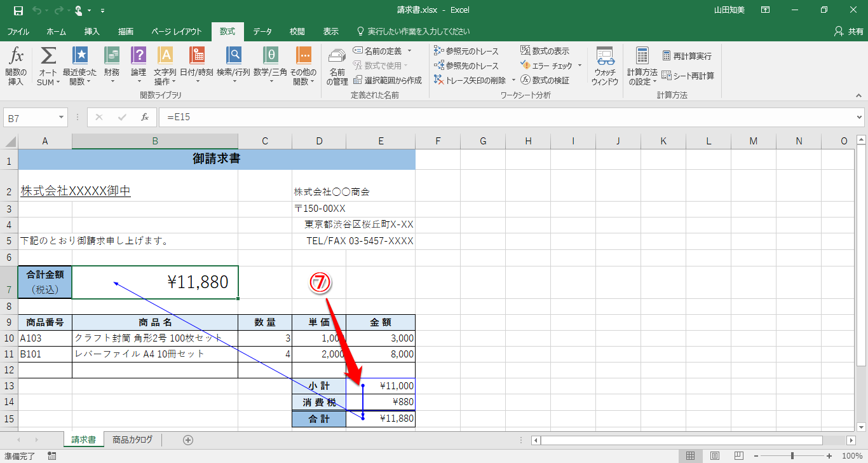The width and height of the screenshot is (868, 463).
Task: Click Calculate Now (再計算実行)
Action: click(687, 56)
